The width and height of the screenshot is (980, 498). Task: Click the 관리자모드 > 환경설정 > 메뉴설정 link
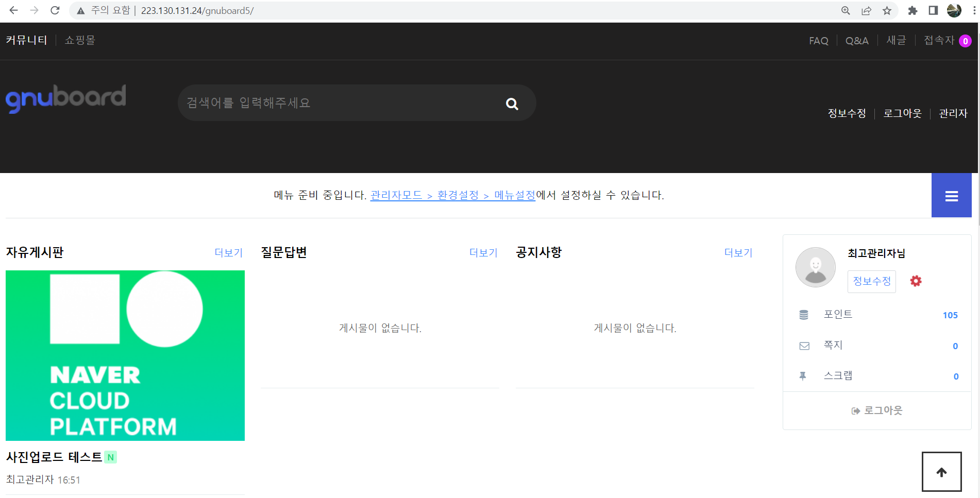click(453, 195)
